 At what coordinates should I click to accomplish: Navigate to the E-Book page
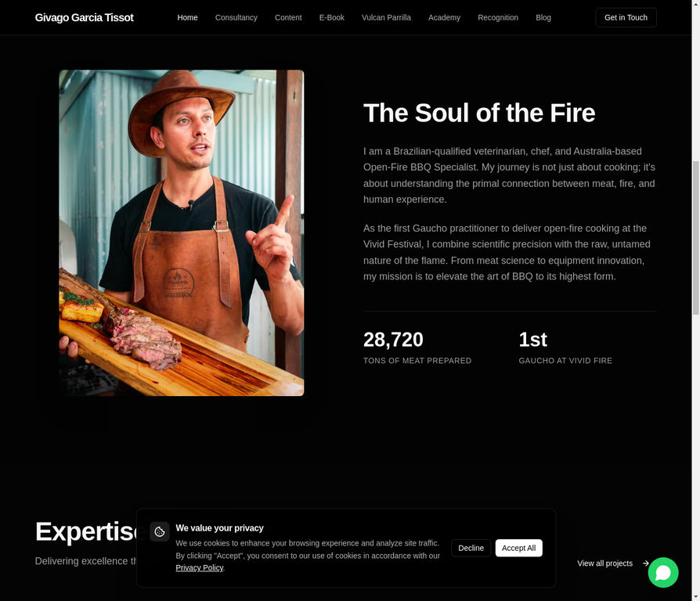332,17
